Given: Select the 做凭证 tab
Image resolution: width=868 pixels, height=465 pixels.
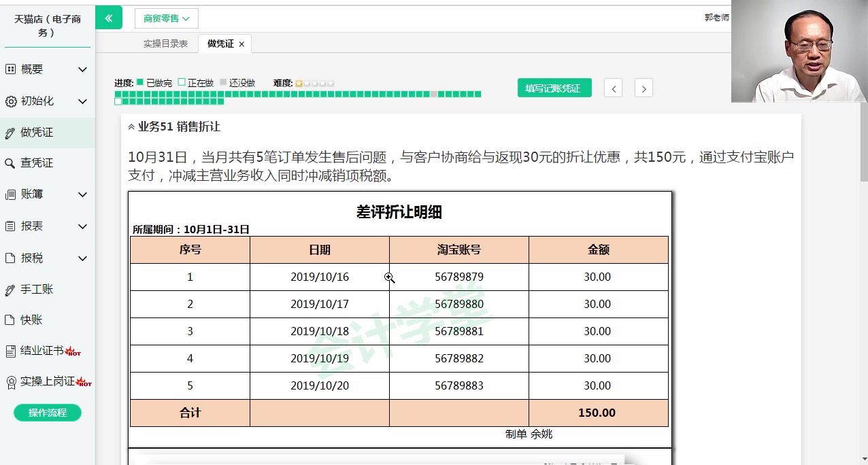Looking at the screenshot, I should click(220, 42).
